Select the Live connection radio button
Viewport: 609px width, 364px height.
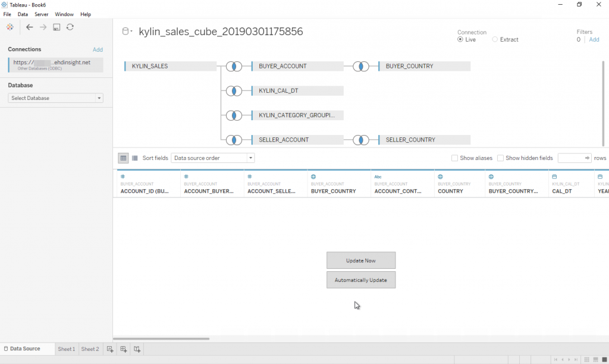pos(460,40)
